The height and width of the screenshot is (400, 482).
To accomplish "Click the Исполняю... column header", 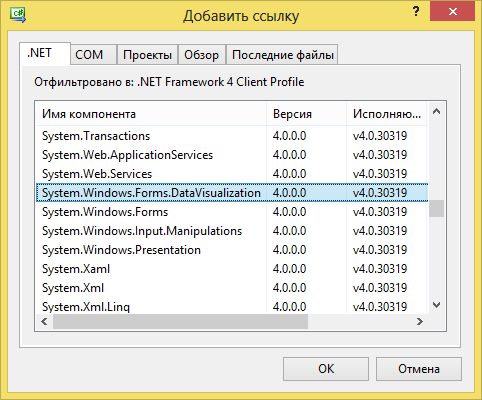I will click(387, 114).
